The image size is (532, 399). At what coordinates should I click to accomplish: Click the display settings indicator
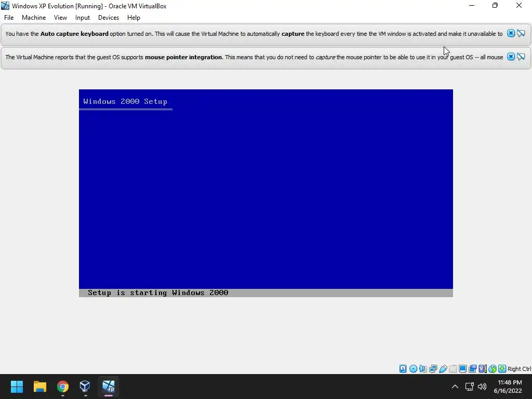coord(462,369)
